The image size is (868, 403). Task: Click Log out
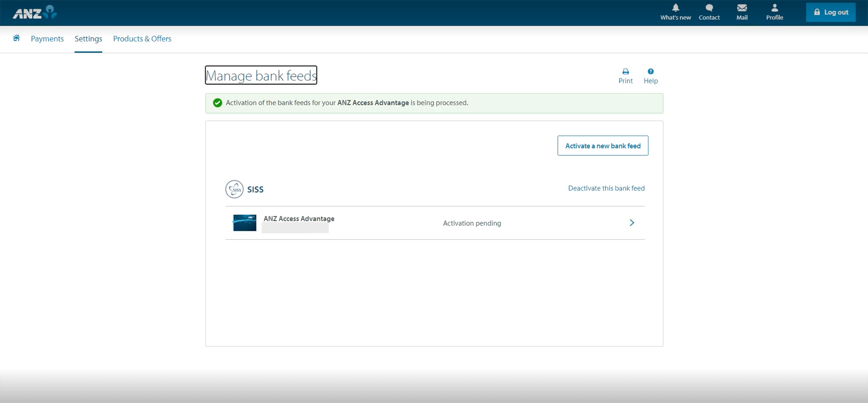tap(831, 12)
